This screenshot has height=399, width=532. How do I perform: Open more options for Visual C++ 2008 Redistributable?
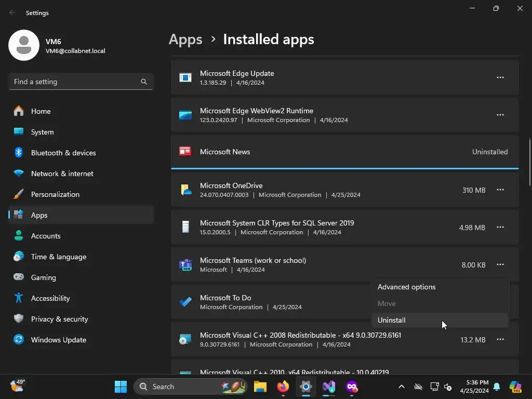pos(500,340)
